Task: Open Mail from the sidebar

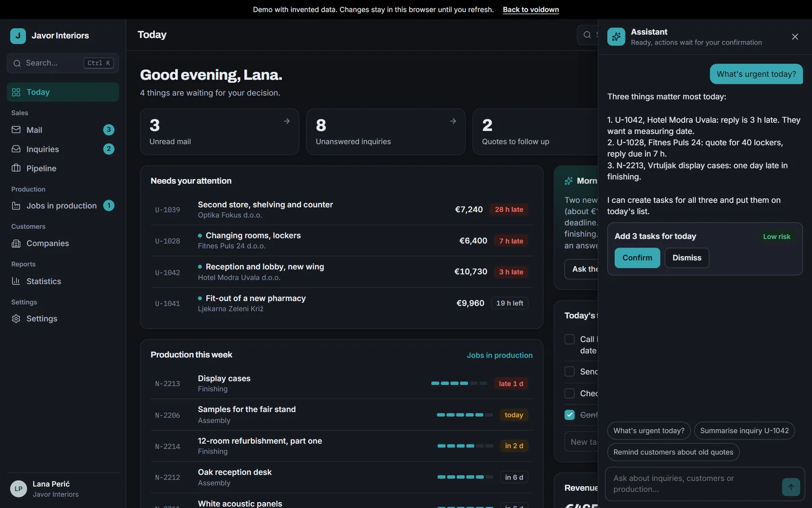Action: point(63,130)
